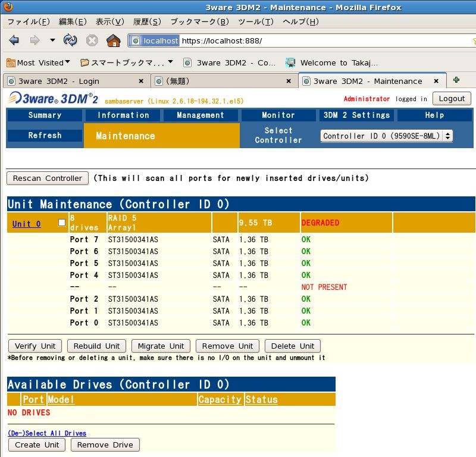Close the 3ware 3DM2 - Login tab
476x457 pixels.
pyautogui.click(x=141, y=81)
